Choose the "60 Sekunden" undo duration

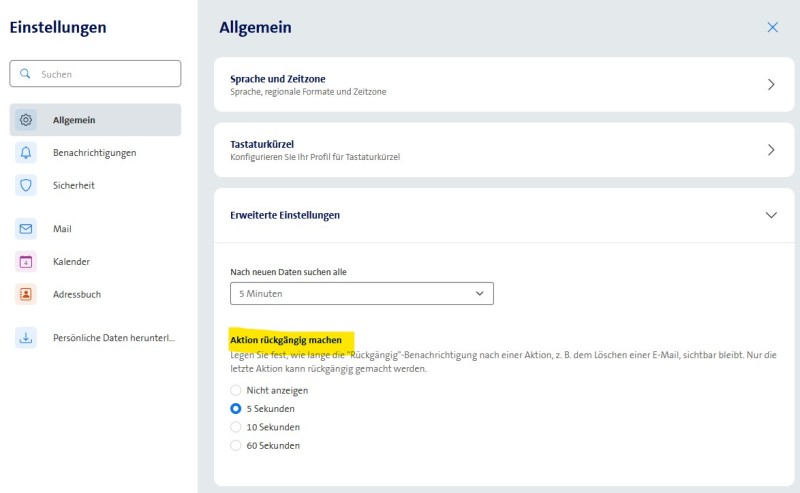coord(236,446)
